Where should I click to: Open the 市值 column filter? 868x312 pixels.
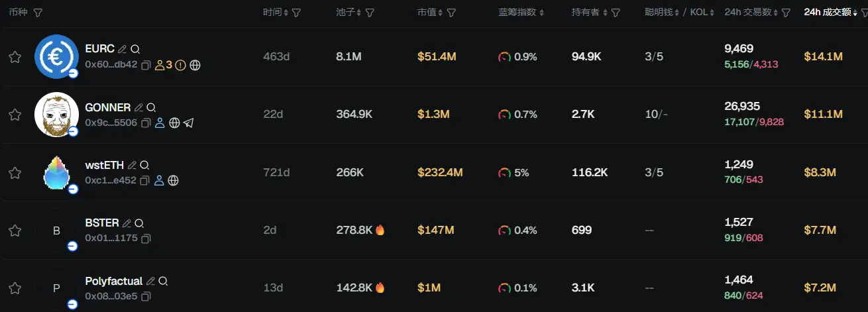[451, 13]
